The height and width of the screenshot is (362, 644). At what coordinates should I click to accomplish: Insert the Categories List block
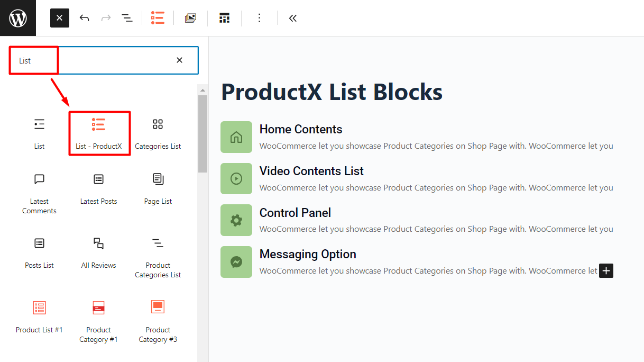coord(158,133)
